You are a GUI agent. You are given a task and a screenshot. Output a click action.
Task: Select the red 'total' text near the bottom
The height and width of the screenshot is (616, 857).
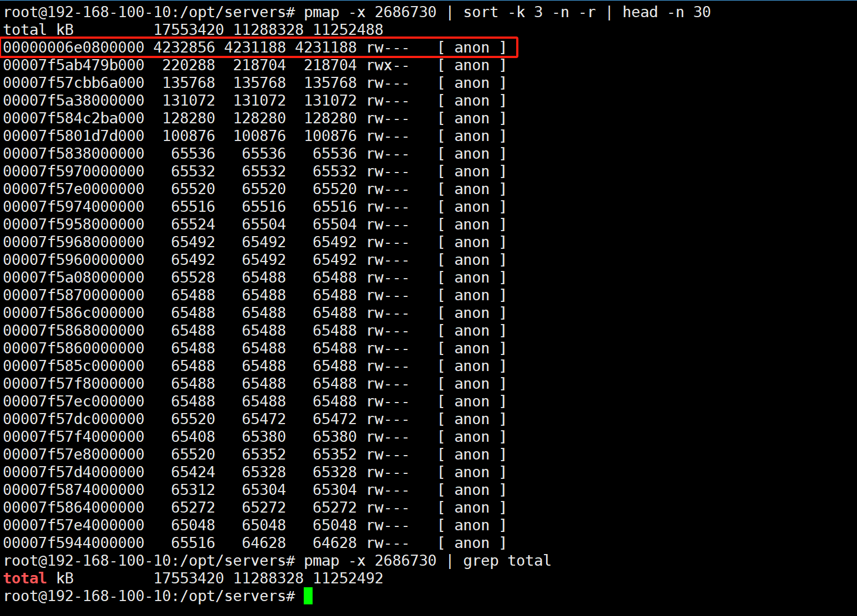[25, 578]
